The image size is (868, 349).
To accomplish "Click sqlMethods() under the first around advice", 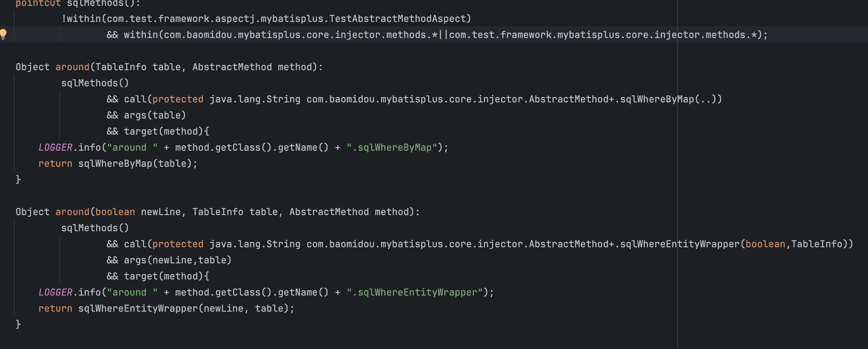I will click(95, 83).
